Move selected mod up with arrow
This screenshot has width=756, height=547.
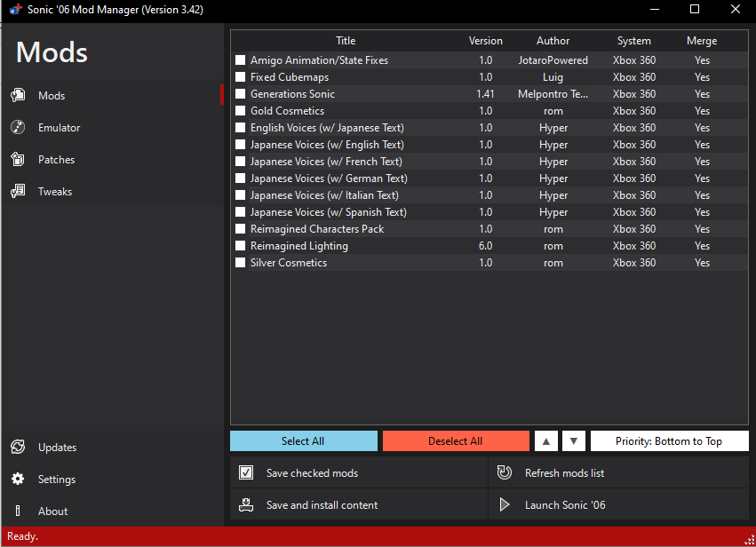[x=545, y=441]
